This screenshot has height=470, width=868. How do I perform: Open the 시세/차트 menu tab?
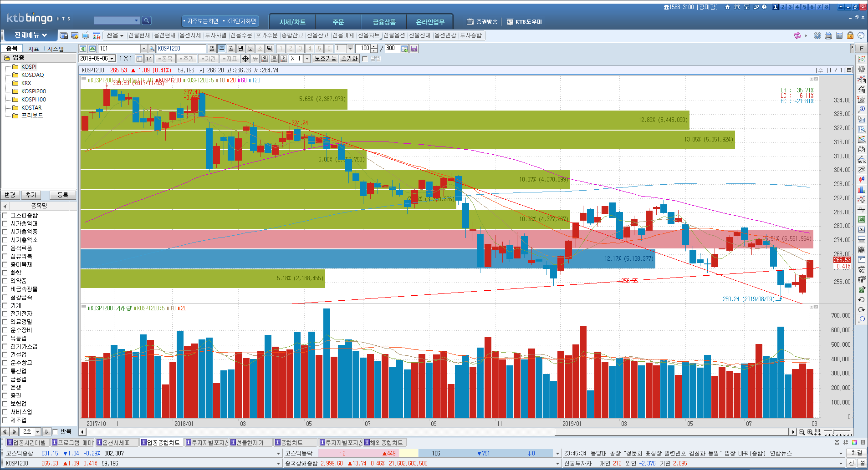pos(292,22)
